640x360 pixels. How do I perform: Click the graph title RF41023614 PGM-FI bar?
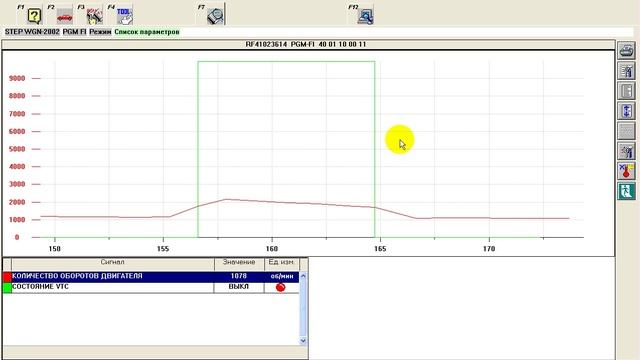[x=308, y=44]
